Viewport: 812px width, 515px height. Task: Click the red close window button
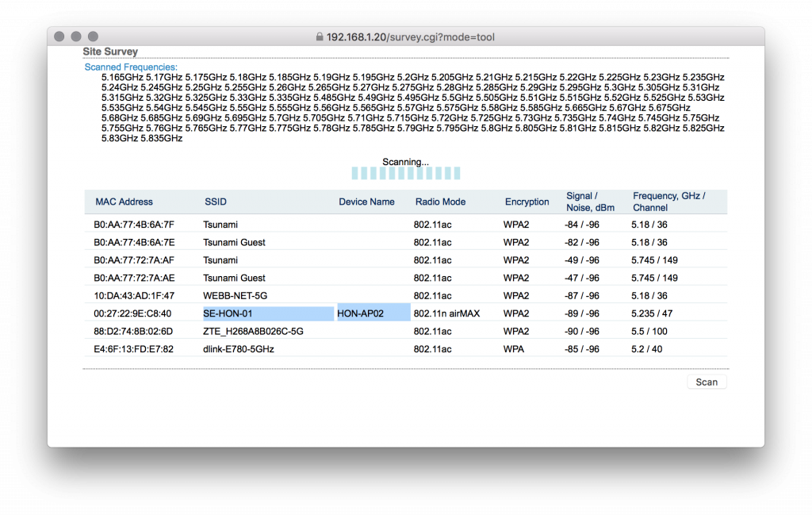pyautogui.click(x=59, y=37)
